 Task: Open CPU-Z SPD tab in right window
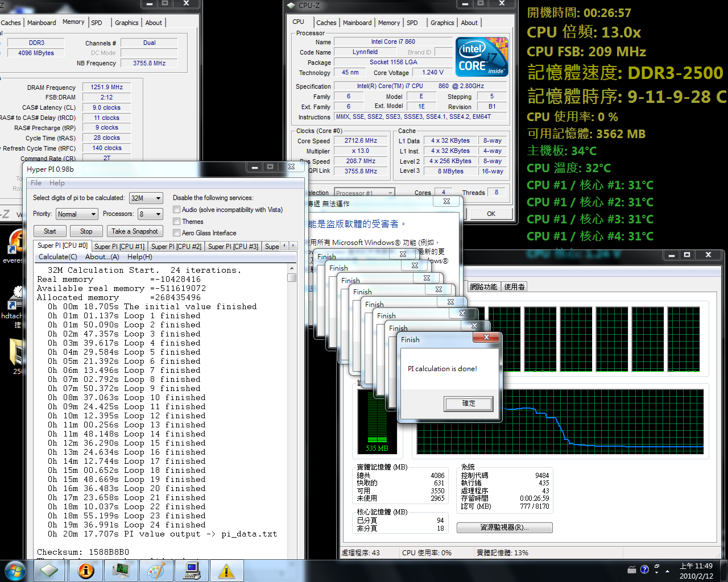pos(412,23)
